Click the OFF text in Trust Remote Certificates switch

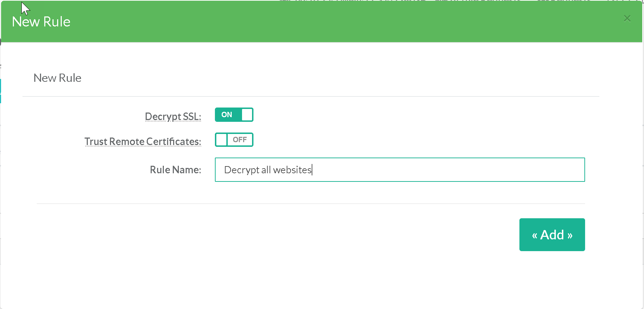240,140
